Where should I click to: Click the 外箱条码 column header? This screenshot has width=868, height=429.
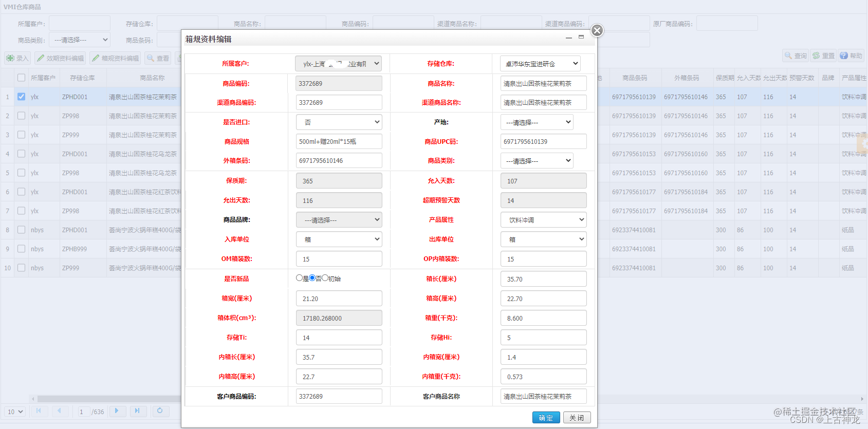[687, 78]
